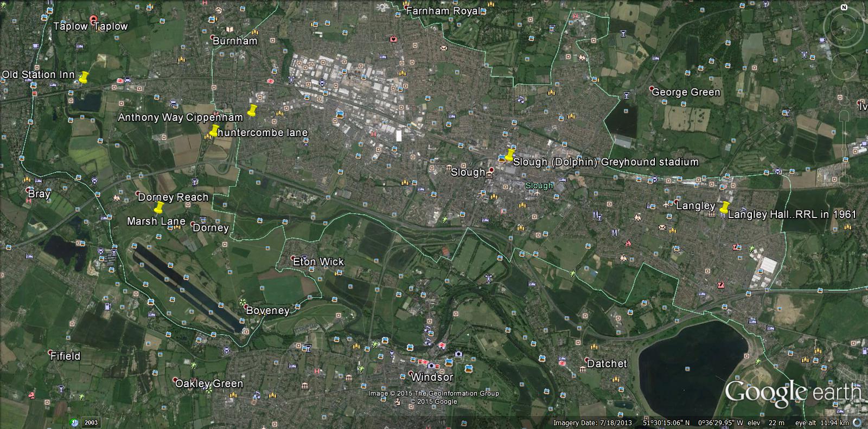Click the Dorney Reach place label
Screen dimensions: 868x429
tap(173, 197)
